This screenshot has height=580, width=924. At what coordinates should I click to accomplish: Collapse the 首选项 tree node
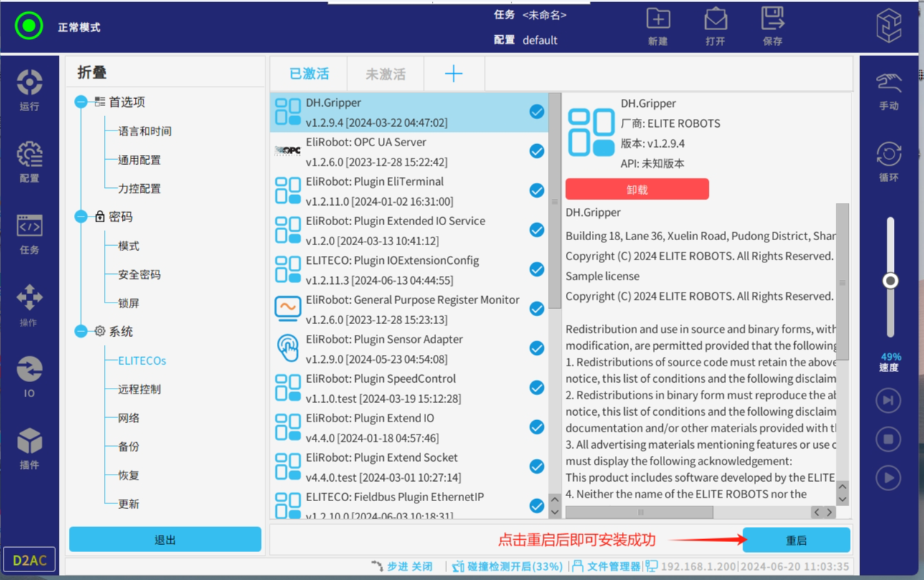point(81,103)
